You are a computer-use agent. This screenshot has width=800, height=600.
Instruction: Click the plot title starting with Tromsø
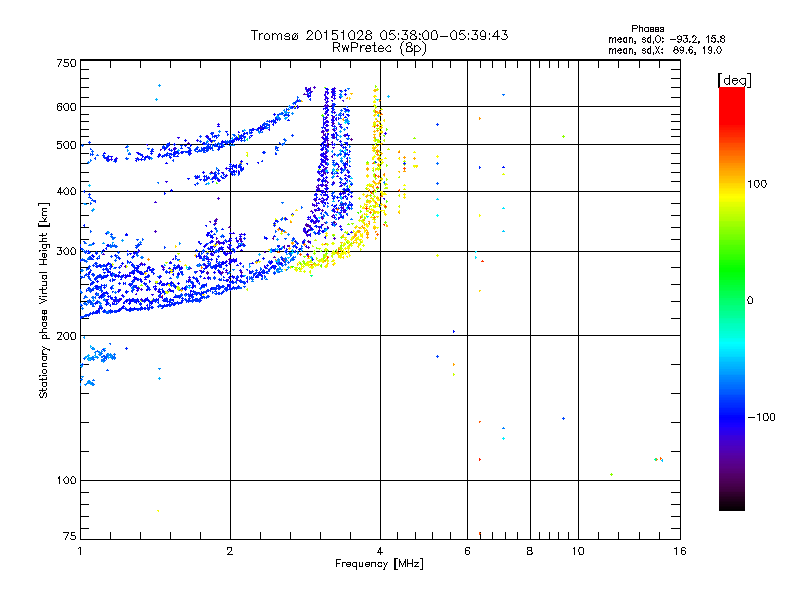(x=379, y=35)
